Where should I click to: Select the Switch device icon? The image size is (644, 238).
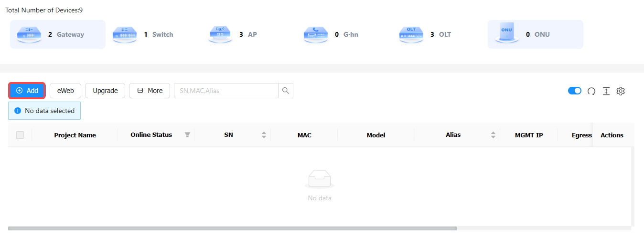click(x=125, y=34)
